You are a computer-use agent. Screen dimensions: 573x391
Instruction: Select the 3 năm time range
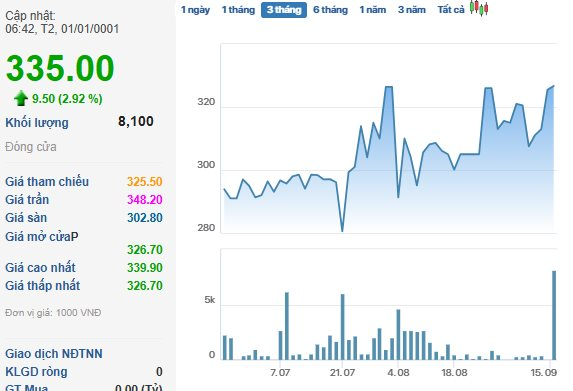point(412,10)
